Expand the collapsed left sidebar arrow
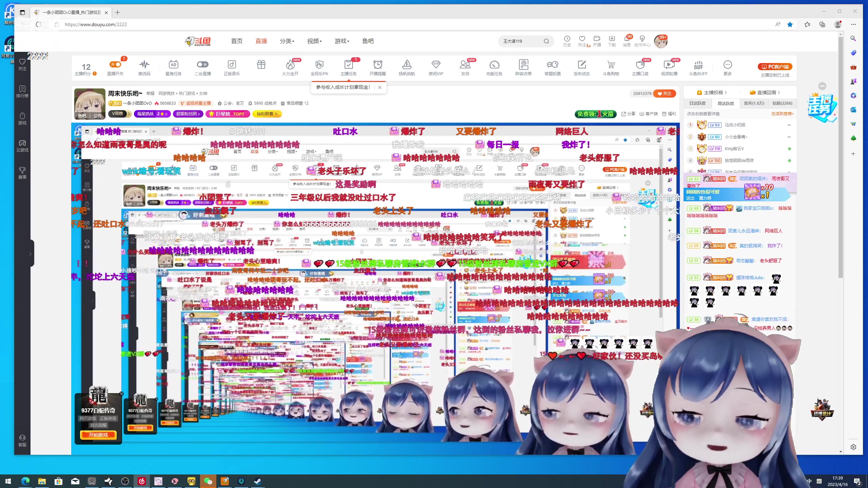 (x=30, y=254)
